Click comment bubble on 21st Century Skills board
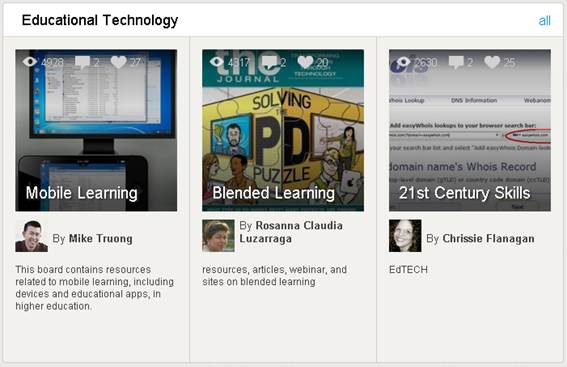This screenshot has width=567, height=367. pyautogui.click(x=456, y=63)
